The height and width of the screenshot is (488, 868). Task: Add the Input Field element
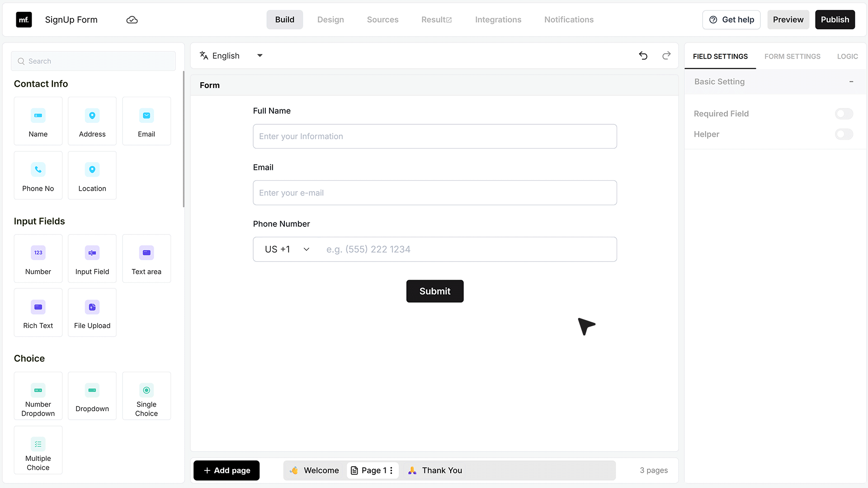tap(92, 258)
